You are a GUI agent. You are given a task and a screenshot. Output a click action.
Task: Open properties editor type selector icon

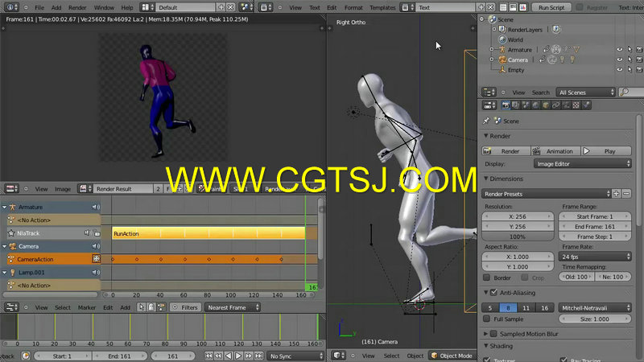[x=489, y=105]
